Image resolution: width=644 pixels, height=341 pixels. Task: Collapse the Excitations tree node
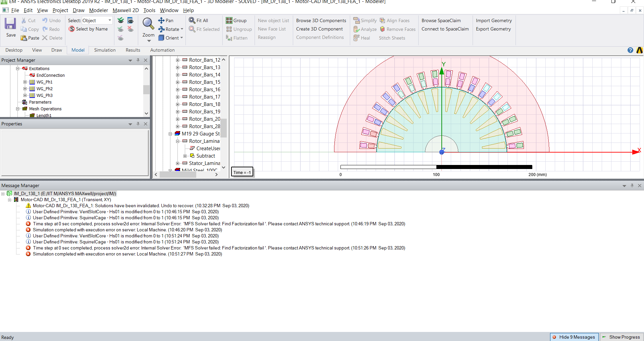point(17,68)
